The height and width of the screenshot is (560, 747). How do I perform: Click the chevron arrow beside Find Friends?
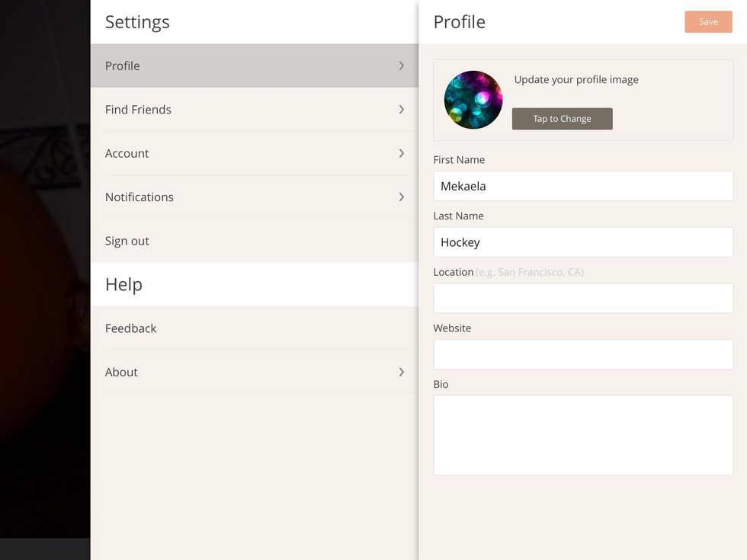pyautogui.click(x=402, y=110)
